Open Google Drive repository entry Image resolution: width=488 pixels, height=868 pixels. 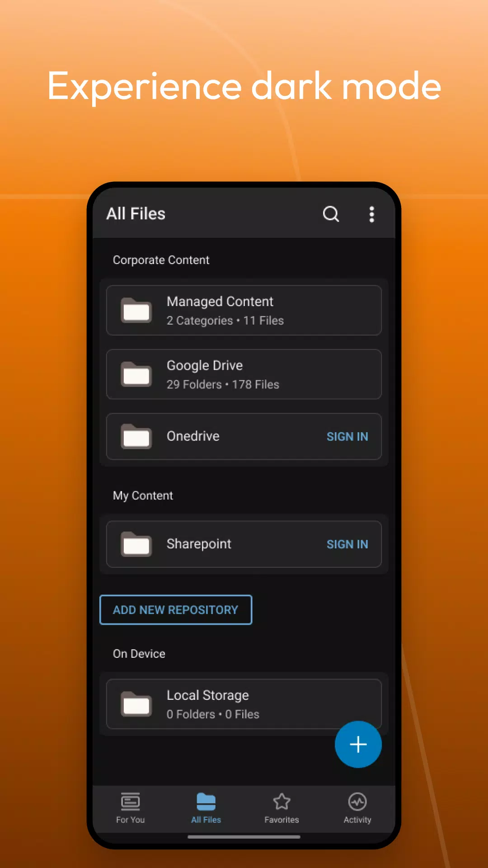[x=244, y=374]
